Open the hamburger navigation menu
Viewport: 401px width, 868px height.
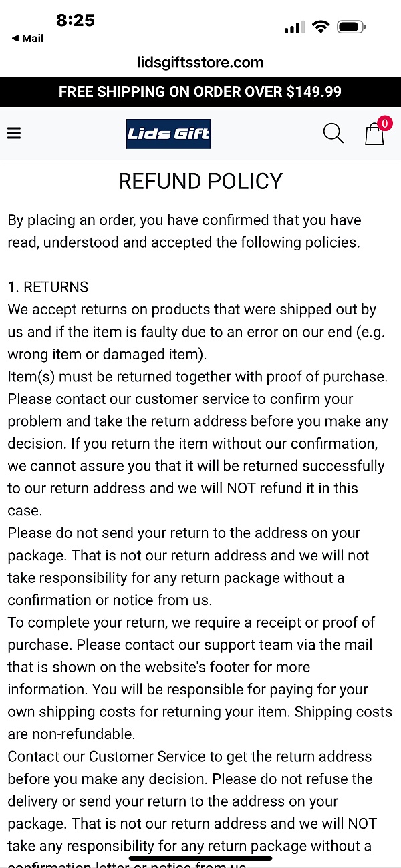point(14,133)
